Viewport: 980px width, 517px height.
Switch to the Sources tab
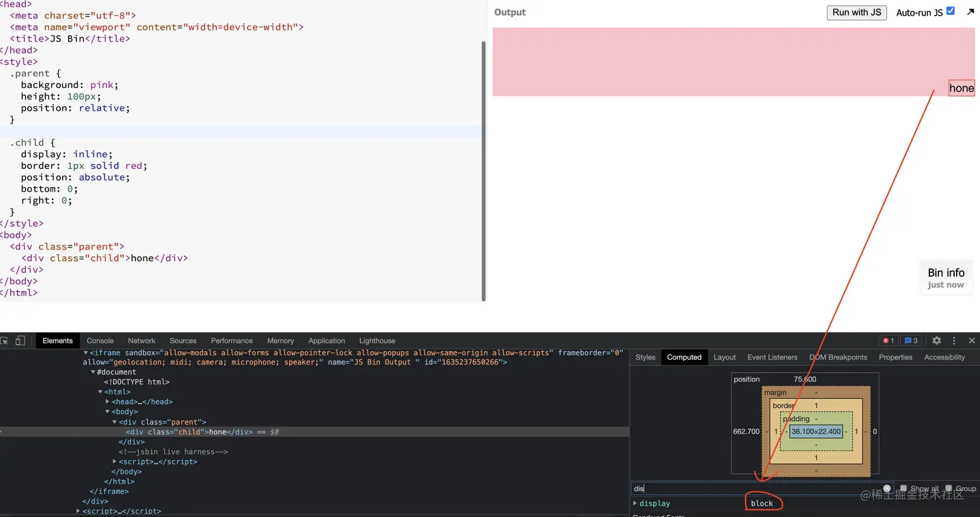coord(183,341)
